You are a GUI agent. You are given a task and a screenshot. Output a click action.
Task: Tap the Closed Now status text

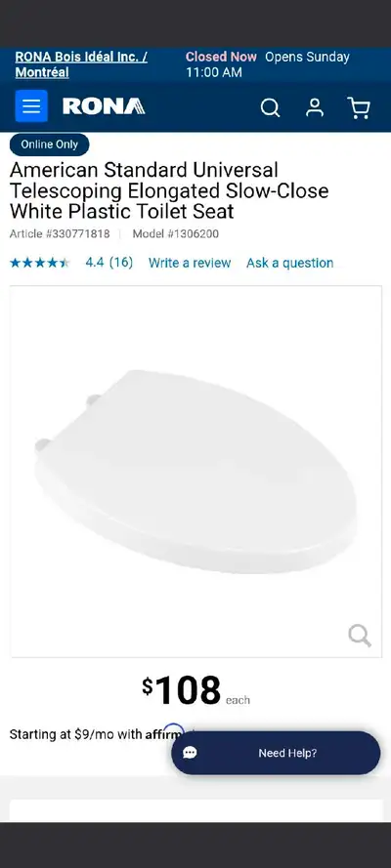[221, 57]
